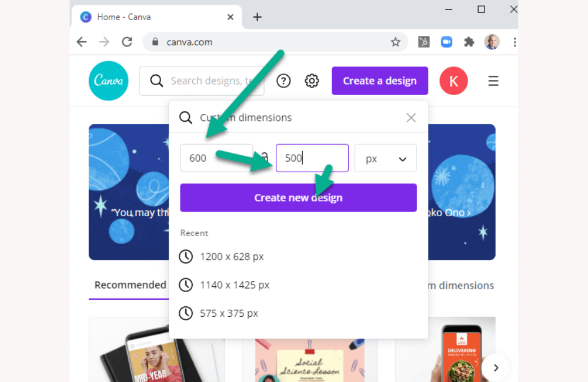Click the Create a design button
588x382 pixels.
(x=380, y=81)
